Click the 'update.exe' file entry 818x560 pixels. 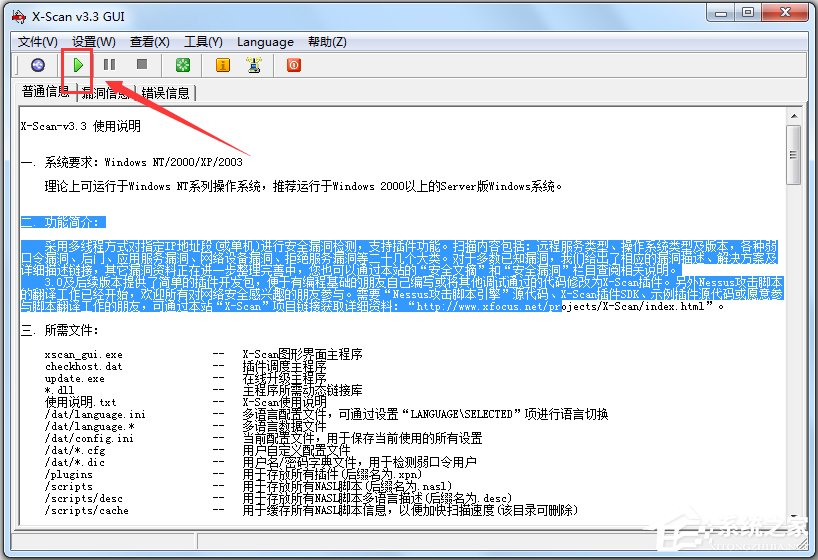75,378
